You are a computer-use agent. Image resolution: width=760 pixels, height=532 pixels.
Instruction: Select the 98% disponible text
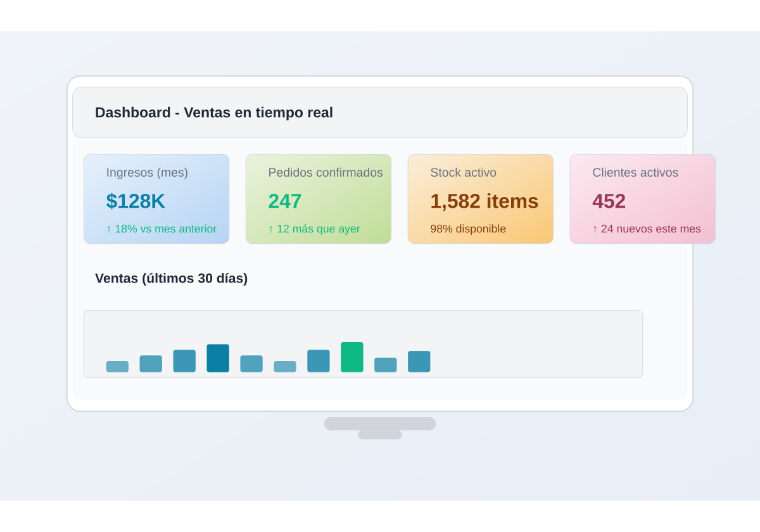point(468,229)
